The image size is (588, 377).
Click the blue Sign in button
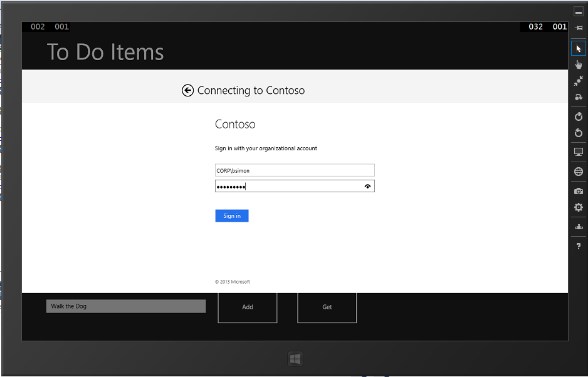tap(232, 216)
